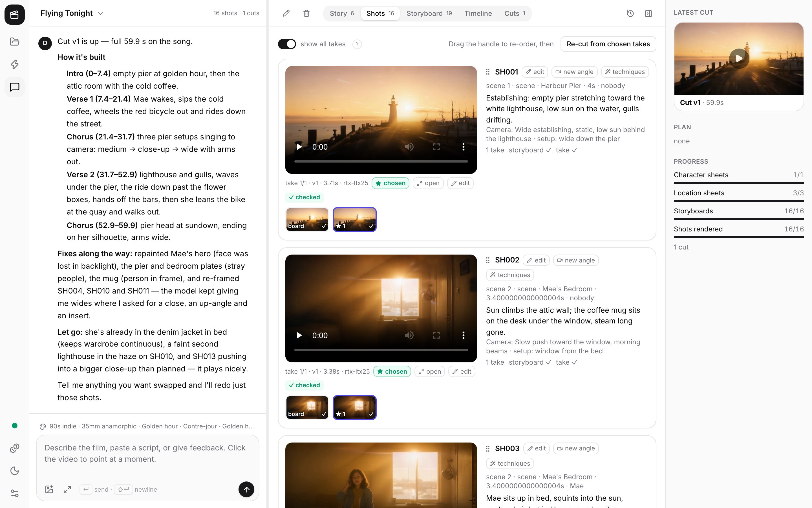Click the lightning bolt sidebar icon
812x508 pixels.
point(14,64)
